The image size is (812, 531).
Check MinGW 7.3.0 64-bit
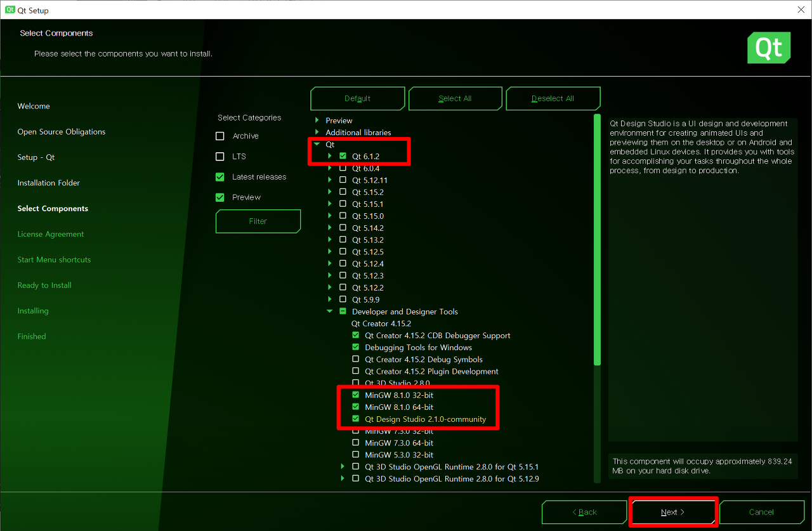(356, 443)
